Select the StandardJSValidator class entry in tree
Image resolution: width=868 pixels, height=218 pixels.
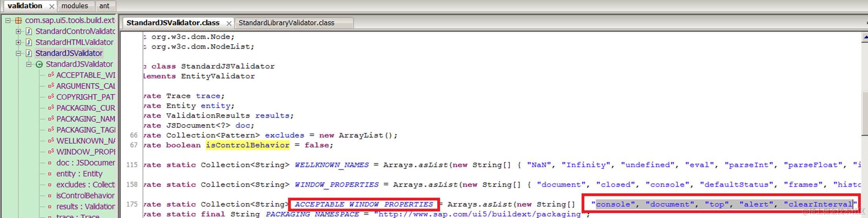click(x=79, y=64)
